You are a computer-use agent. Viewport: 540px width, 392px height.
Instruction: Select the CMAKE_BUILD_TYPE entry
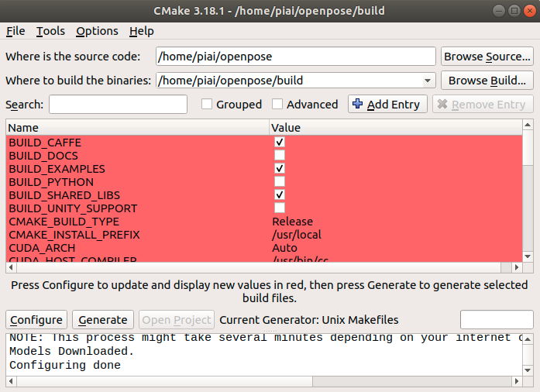[x=64, y=222]
